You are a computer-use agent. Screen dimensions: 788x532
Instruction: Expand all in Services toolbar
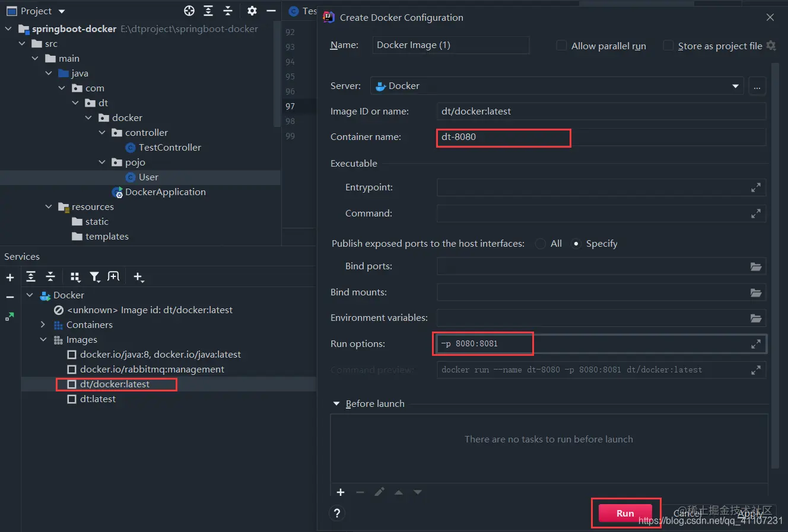[31, 277]
